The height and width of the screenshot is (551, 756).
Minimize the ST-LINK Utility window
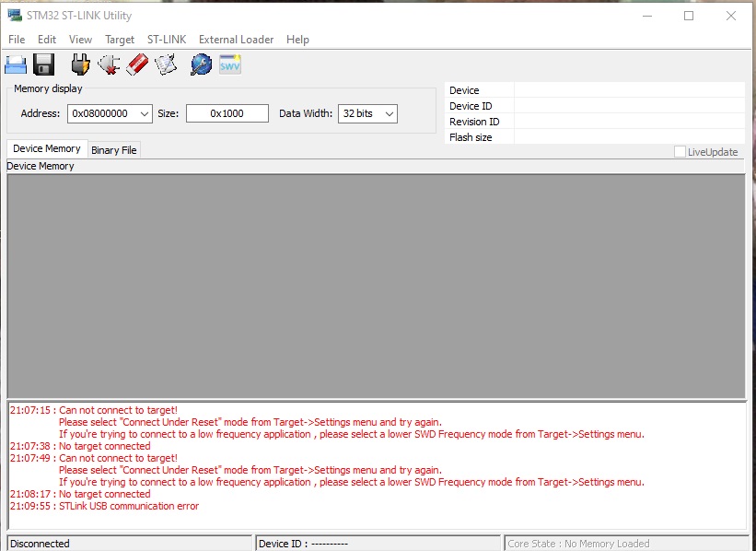[x=647, y=16]
